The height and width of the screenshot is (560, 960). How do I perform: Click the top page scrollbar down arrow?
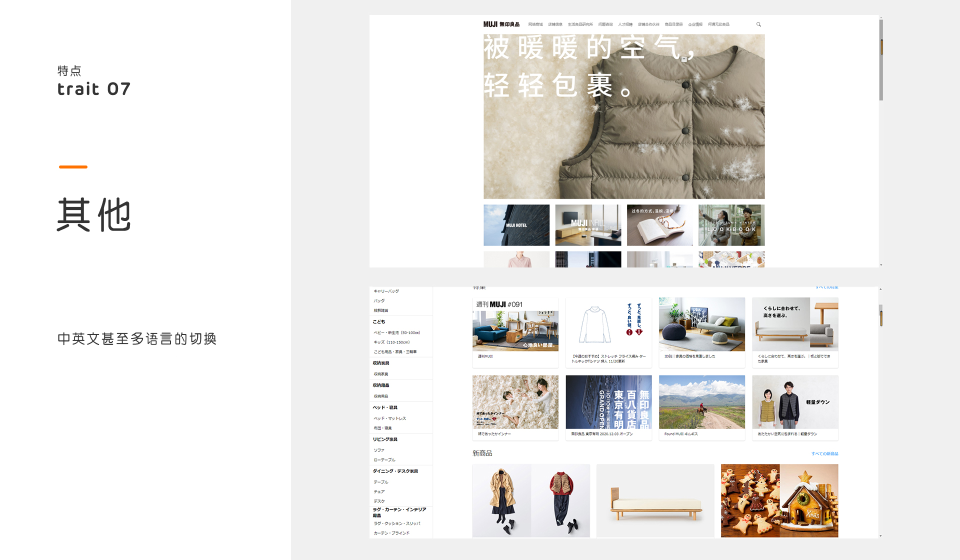pos(881,264)
